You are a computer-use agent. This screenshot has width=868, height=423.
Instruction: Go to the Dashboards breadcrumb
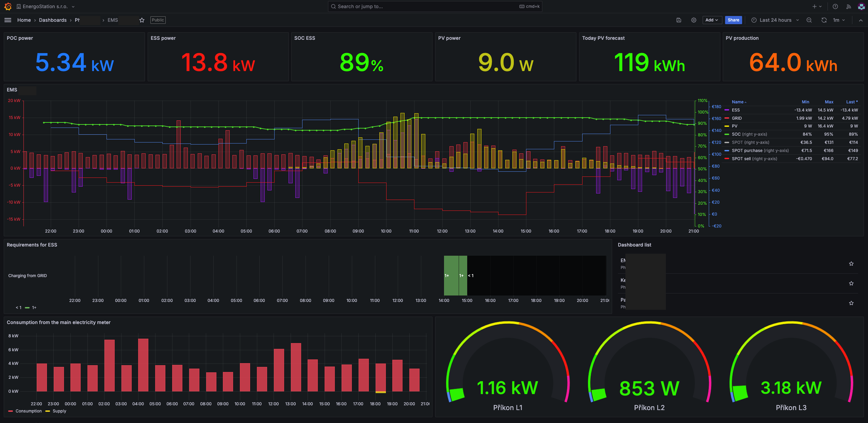[53, 20]
